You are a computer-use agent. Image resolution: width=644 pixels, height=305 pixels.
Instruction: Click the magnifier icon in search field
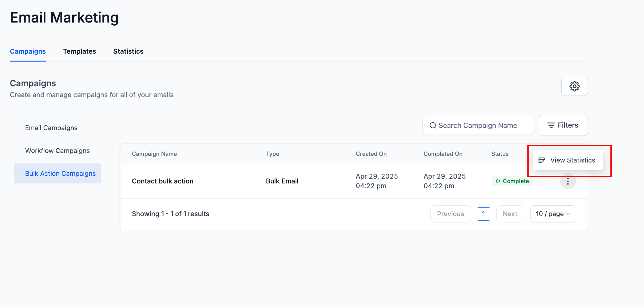433,126
